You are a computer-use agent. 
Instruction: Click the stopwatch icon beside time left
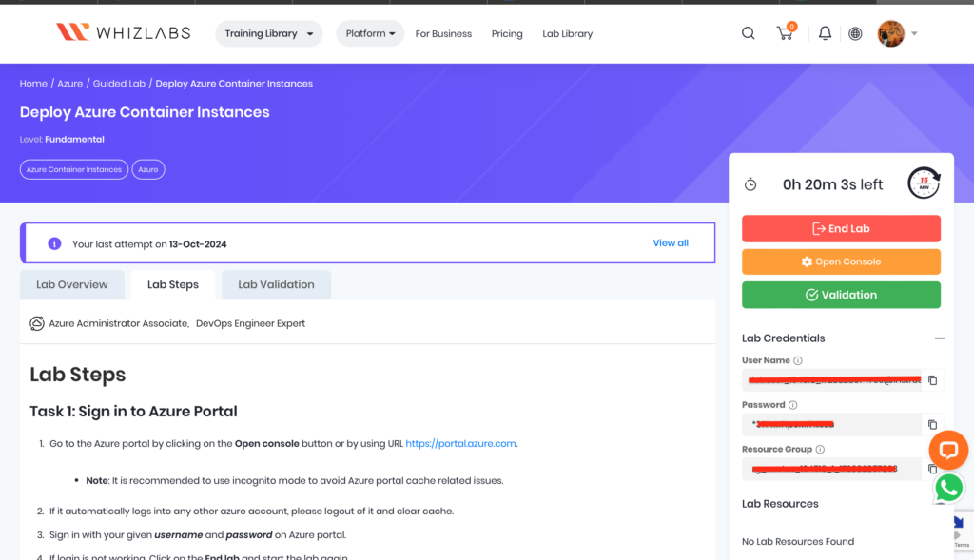(x=750, y=184)
